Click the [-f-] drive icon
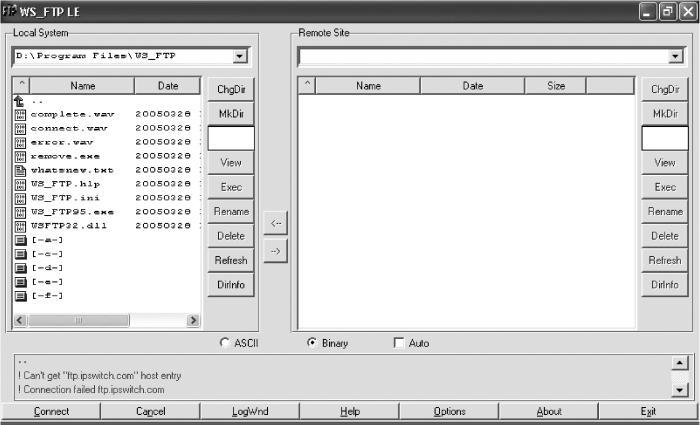 pyautogui.click(x=20, y=296)
